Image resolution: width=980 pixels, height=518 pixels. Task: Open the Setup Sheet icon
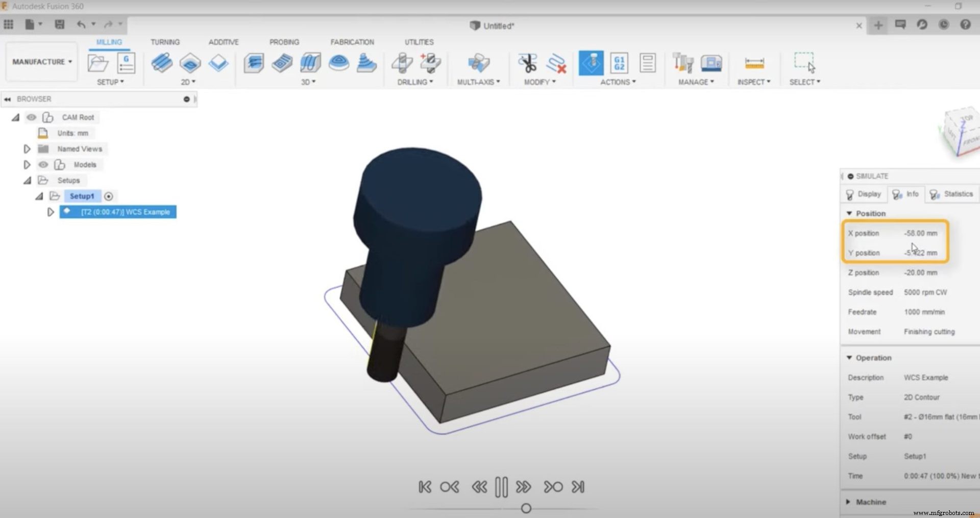[648, 63]
